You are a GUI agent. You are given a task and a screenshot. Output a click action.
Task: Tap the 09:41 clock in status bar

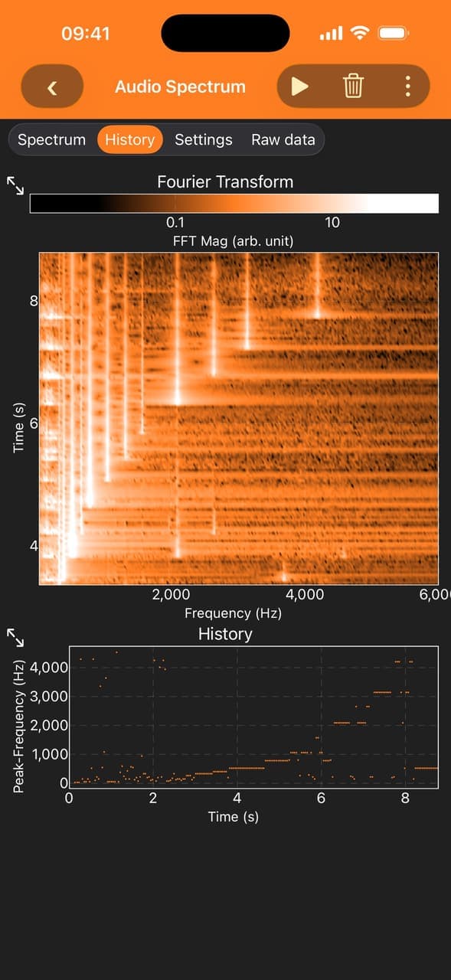click(x=86, y=34)
